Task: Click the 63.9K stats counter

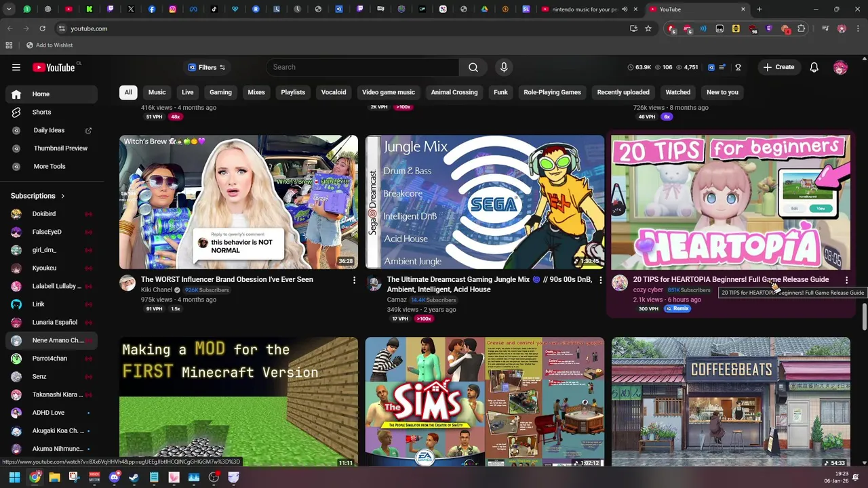Action: click(x=639, y=67)
